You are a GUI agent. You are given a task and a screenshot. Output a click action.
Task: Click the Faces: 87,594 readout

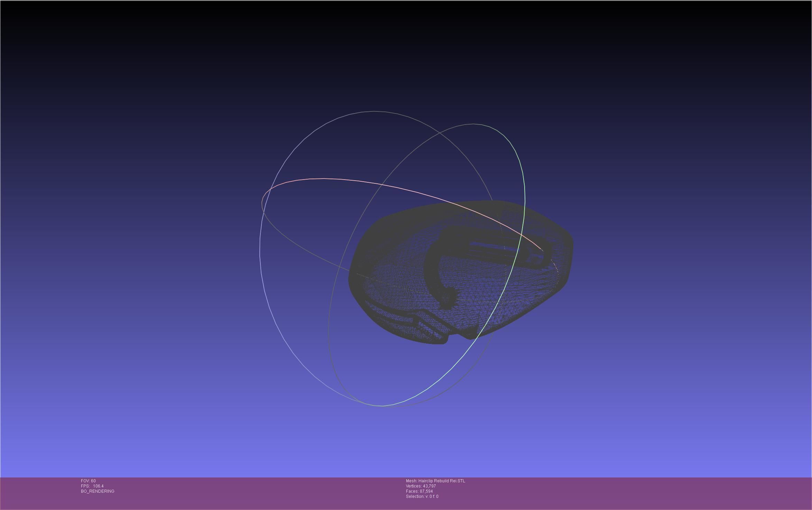click(419, 491)
